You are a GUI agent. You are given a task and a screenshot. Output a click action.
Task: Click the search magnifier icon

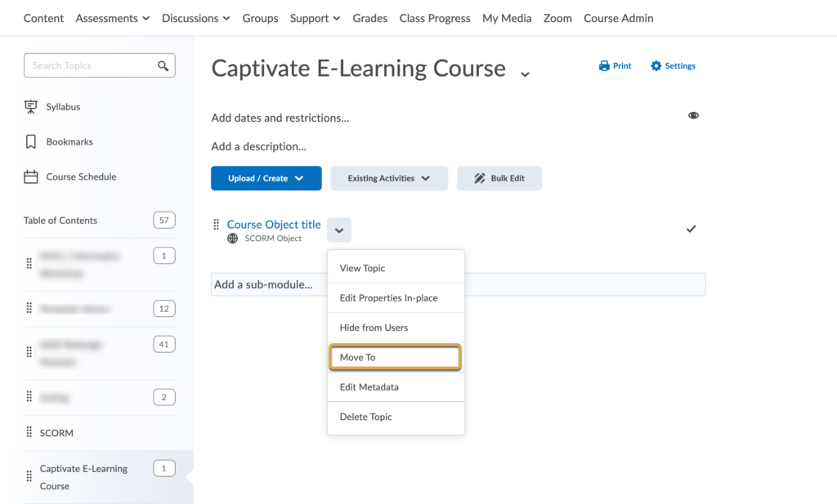point(163,65)
